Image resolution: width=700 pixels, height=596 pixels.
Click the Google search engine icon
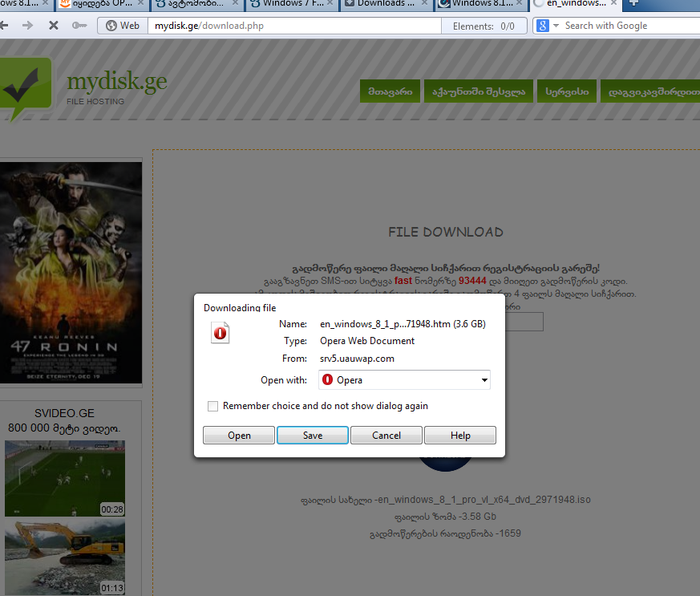coord(542,26)
